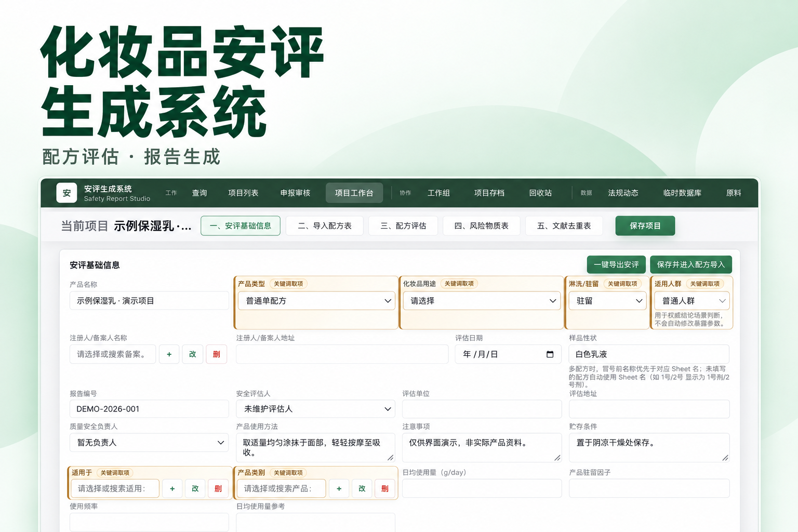
Task: Open 申报审核 in the navigation bar
Action: [295, 193]
